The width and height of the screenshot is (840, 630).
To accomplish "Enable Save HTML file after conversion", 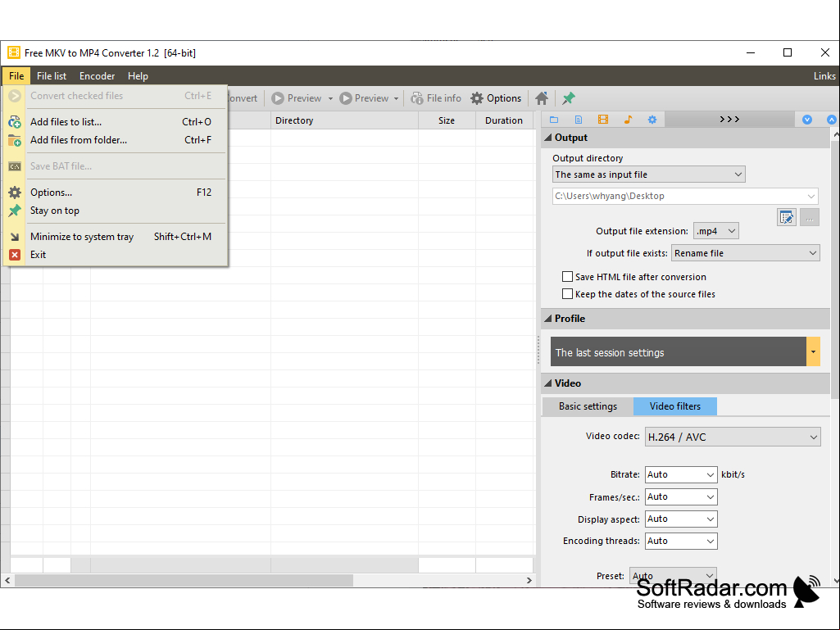I will pos(567,276).
